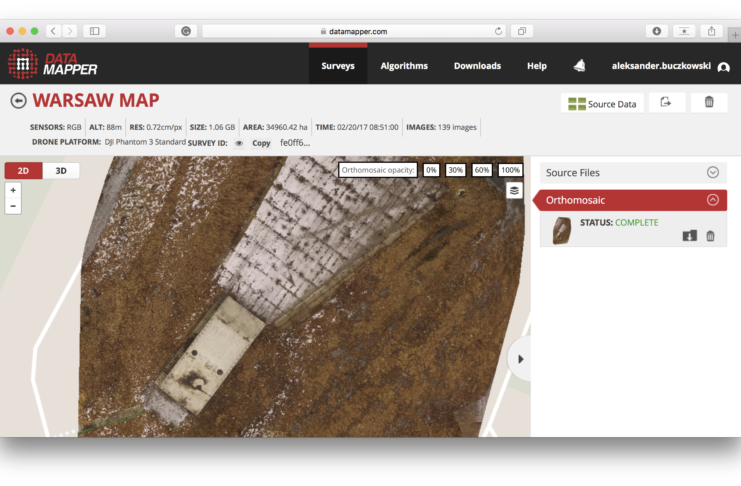Set orthomosaic opacity to 60%
The height and width of the screenshot is (486, 741).
[x=482, y=170]
